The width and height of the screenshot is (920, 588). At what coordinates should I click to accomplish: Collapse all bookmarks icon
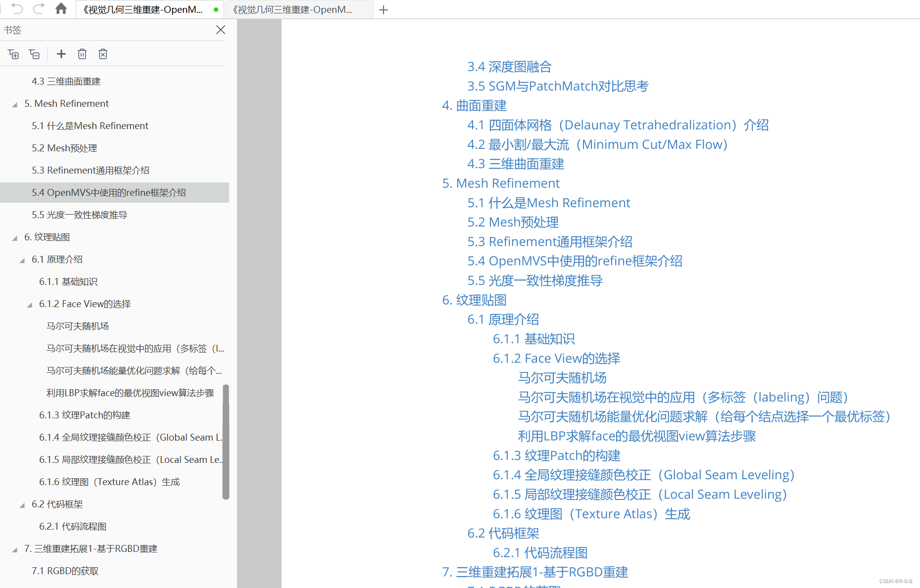click(x=34, y=54)
